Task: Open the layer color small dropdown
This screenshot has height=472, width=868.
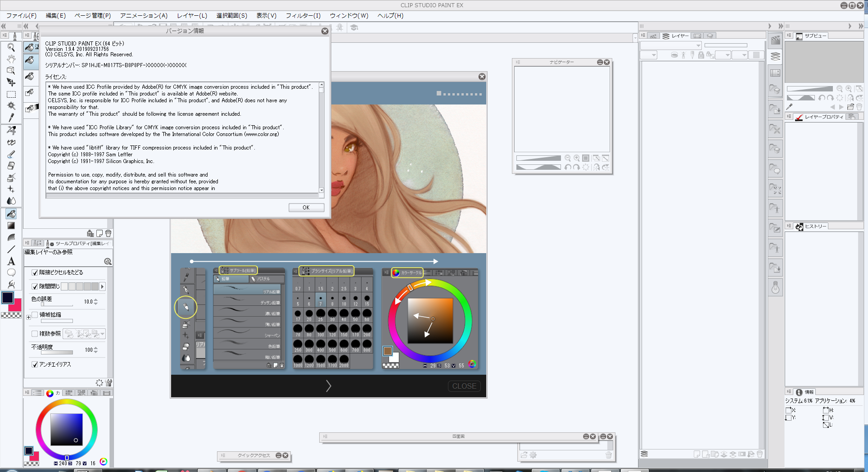Action: coord(649,55)
